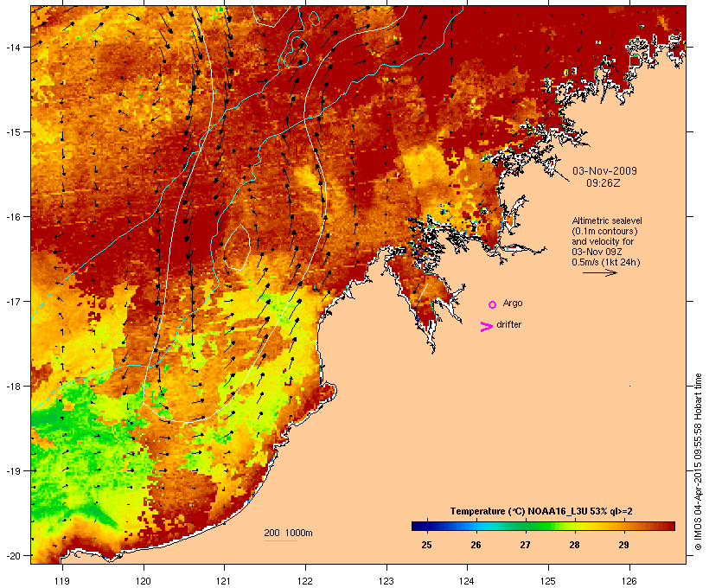
Task: Click the 123 longitude axis label
Action: (386, 581)
